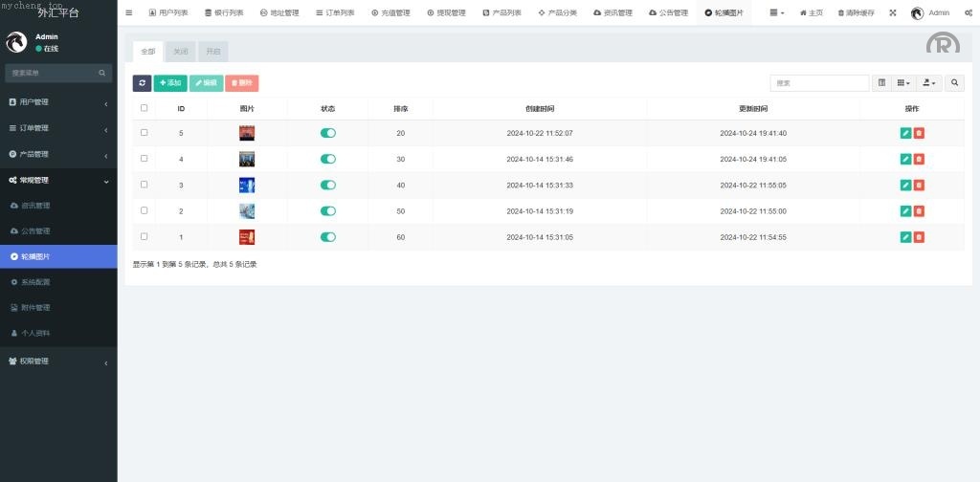Image resolution: width=980 pixels, height=482 pixels.
Task: Check the select-all checkbox in the table header
Action: tap(145, 108)
